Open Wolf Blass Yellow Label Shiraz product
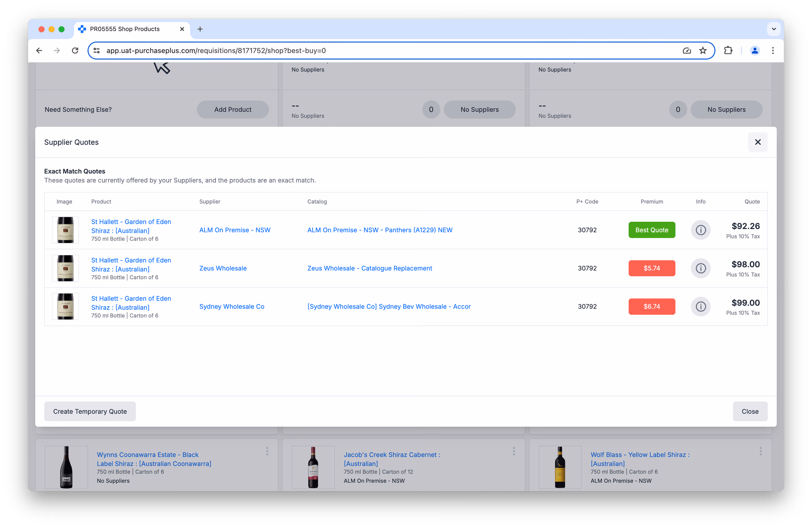 640,459
